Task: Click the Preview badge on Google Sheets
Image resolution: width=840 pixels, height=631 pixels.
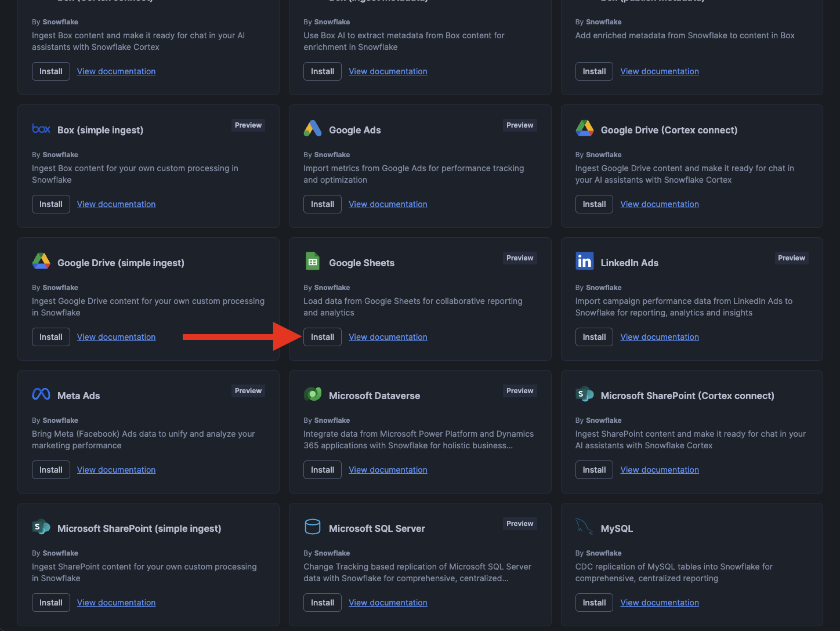Action: click(x=520, y=258)
